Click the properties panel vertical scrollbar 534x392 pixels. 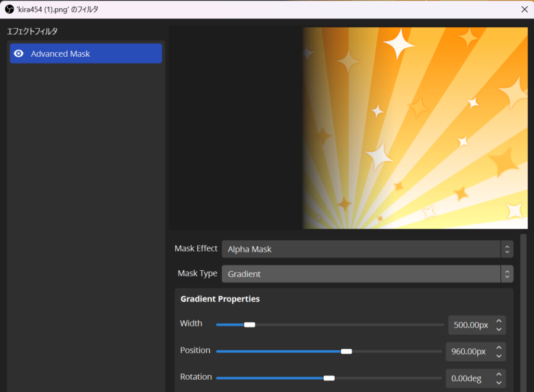point(524,308)
